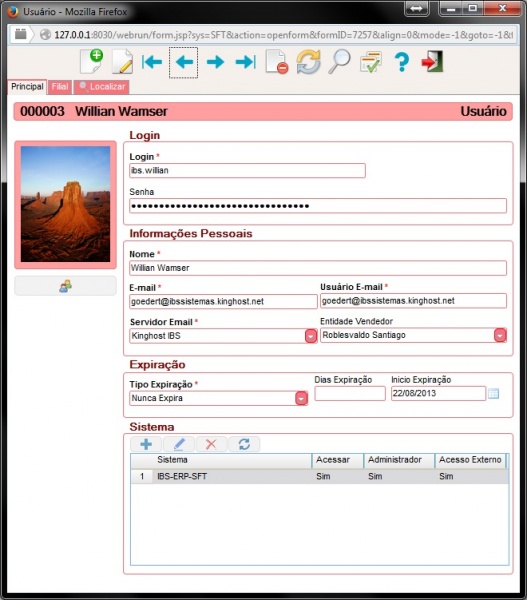Screen dimensions: 527x600
Task: Click the edit record pencil icon
Action: (x=122, y=61)
